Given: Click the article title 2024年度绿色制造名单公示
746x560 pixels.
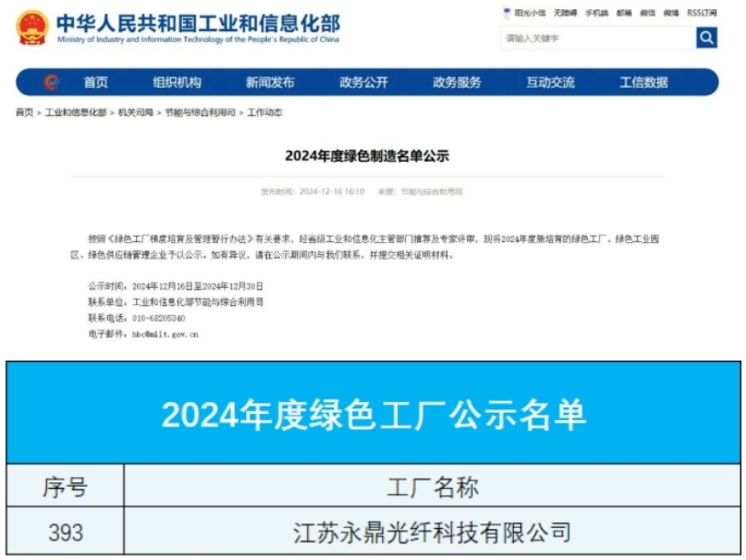Looking at the screenshot, I should pos(368,156).
